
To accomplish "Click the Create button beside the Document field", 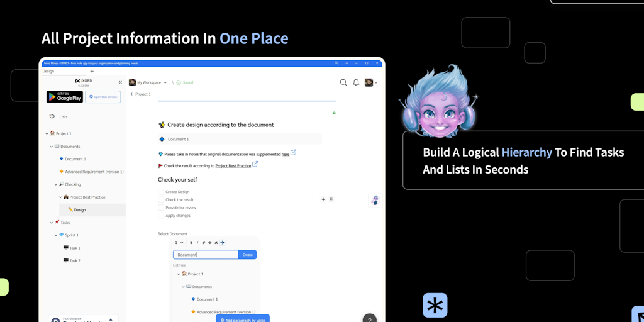I will (x=248, y=255).
